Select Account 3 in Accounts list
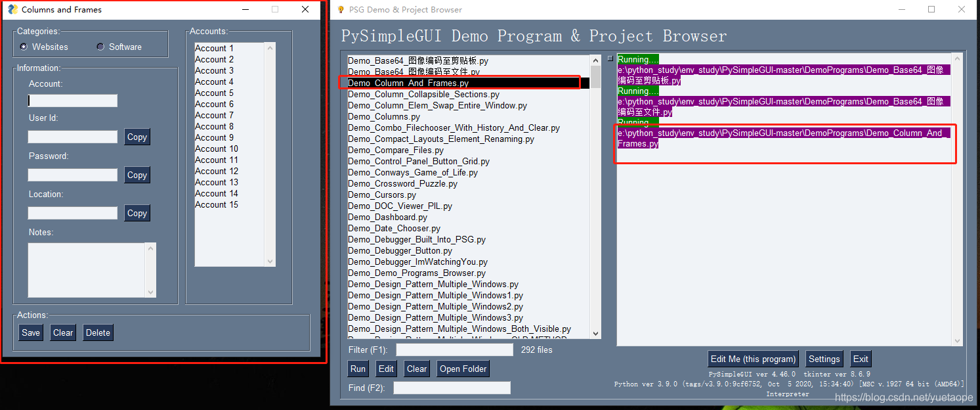The image size is (980, 410). coord(229,70)
